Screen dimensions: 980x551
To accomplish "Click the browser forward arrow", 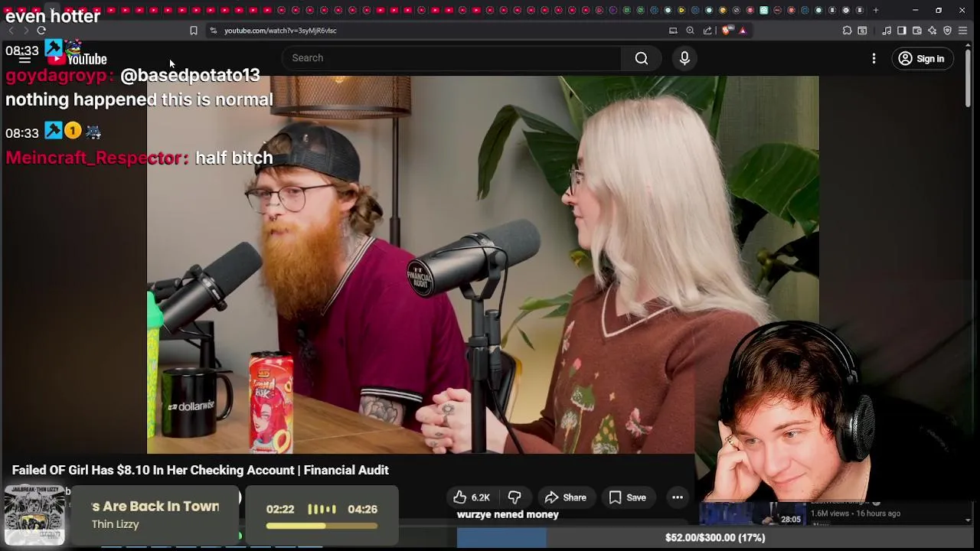I will tap(25, 31).
